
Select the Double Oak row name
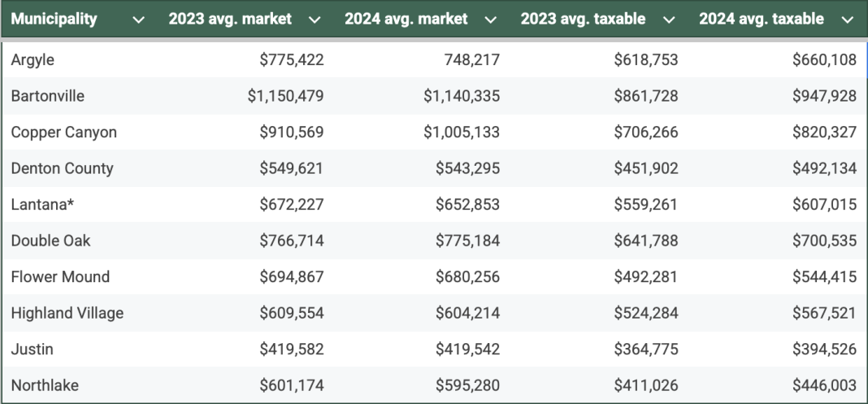pyautogui.click(x=50, y=241)
